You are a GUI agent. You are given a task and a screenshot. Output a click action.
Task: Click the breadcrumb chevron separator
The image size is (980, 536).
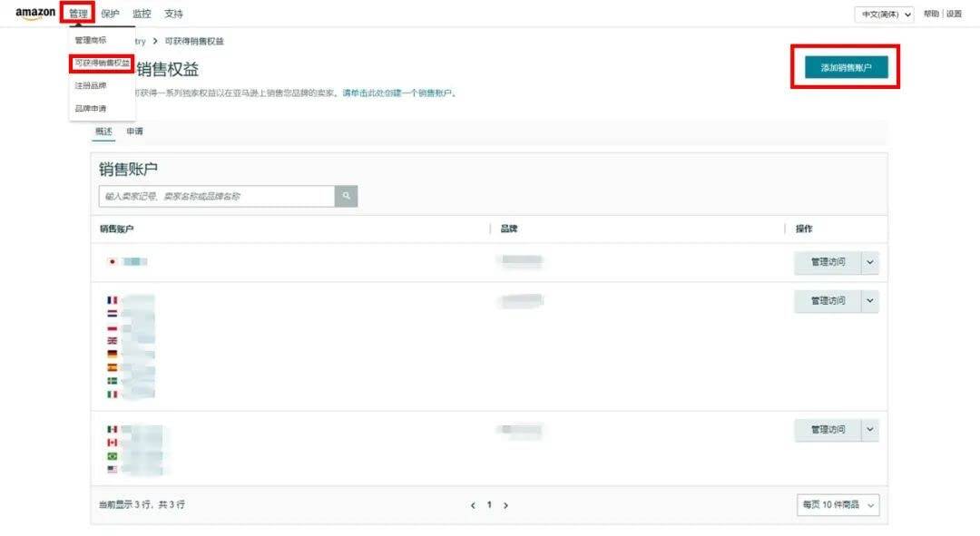pos(155,41)
